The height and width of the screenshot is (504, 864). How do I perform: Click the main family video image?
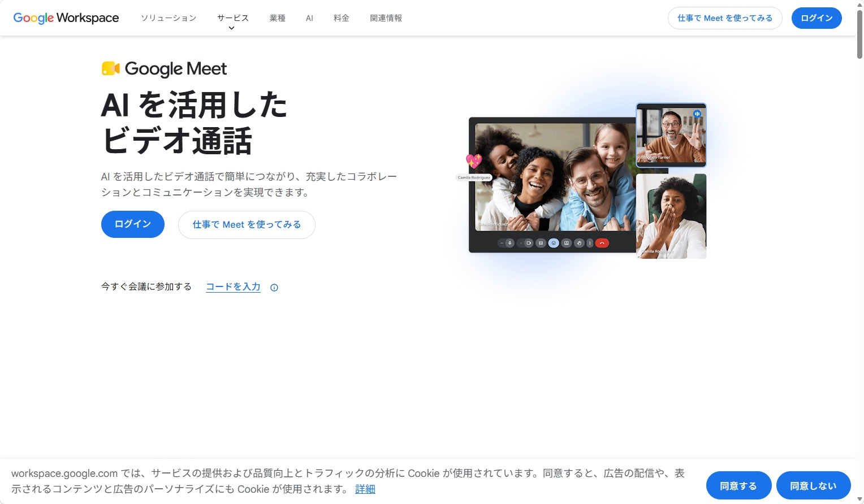tap(555, 177)
